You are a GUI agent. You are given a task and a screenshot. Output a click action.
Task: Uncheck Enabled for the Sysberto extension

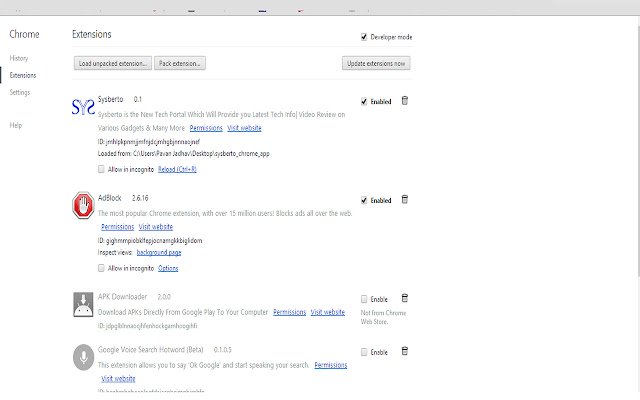364,102
